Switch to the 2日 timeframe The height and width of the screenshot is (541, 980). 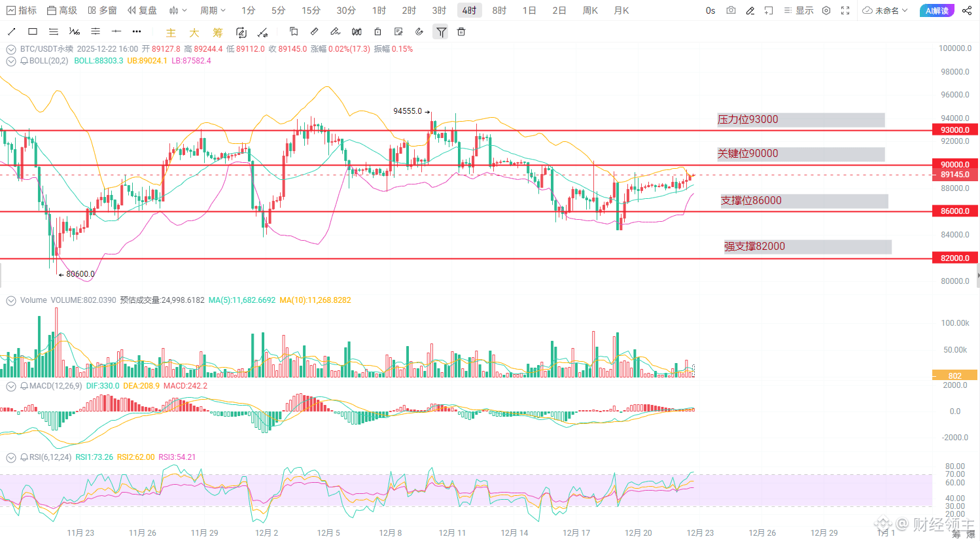pos(559,10)
